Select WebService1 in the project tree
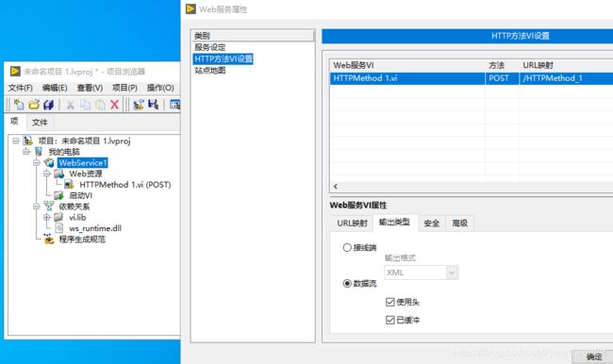The width and height of the screenshot is (613, 364). coord(82,162)
